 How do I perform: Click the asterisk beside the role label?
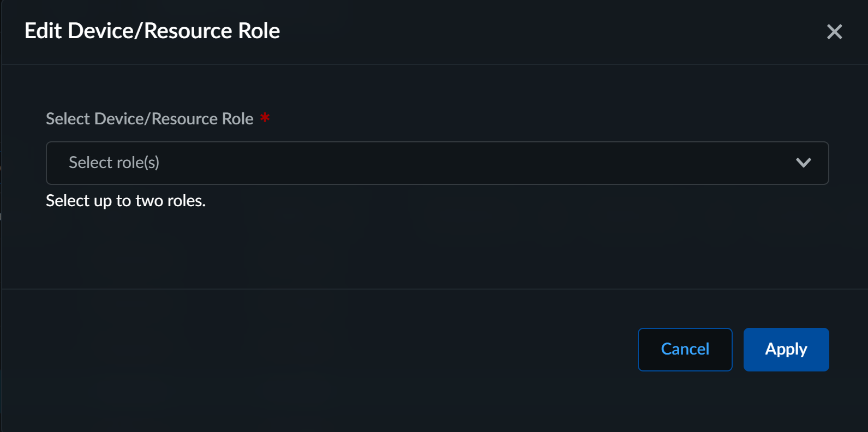point(265,117)
